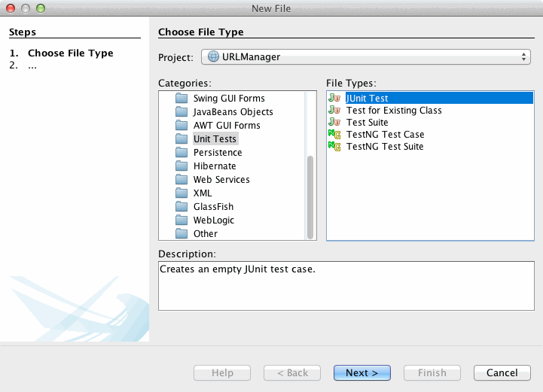Click the Categories list vertical scrollbar
This screenshot has width=543, height=392.
pos(310,196)
